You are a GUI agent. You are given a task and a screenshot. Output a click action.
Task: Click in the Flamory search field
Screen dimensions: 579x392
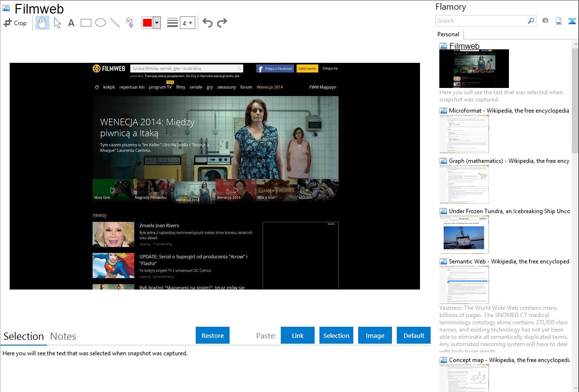(481, 21)
